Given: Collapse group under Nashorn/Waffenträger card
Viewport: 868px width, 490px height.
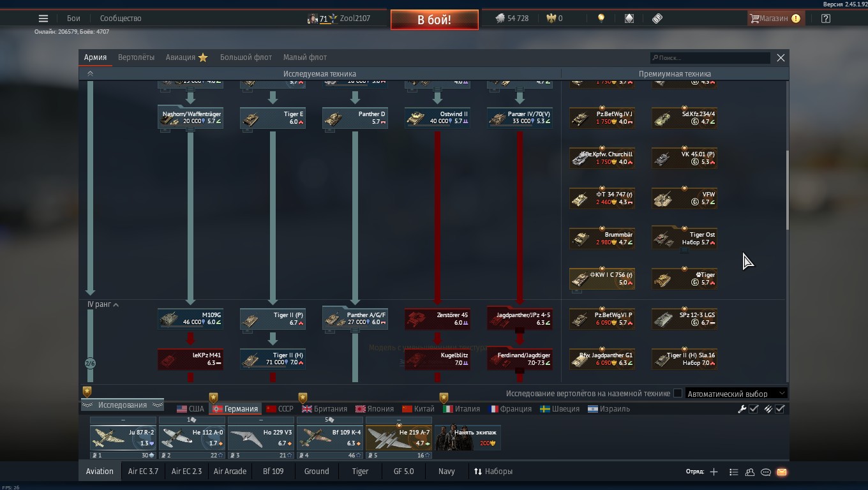Looking at the screenshot, I should [x=165, y=130].
